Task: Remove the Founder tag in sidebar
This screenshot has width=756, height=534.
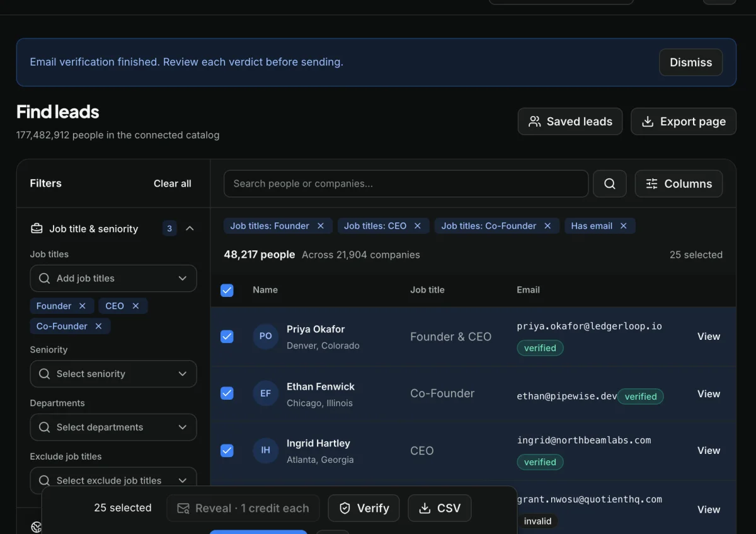Action: 83,306
